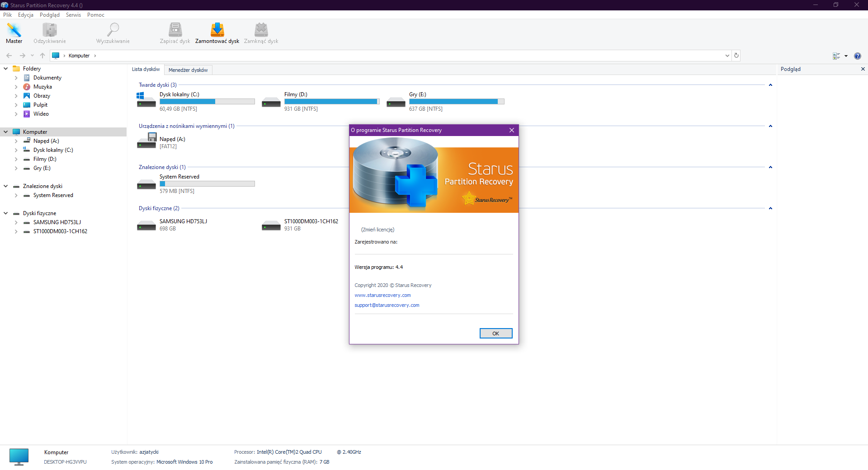This screenshot has width=868, height=470.
Task: Select Filmy (D:) in the tree
Action: pyautogui.click(x=45, y=159)
